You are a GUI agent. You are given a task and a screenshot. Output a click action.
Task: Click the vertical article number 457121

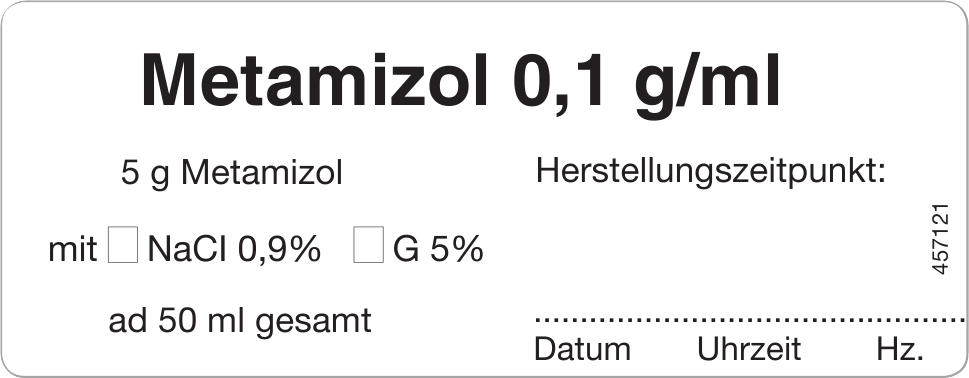[x=939, y=238]
